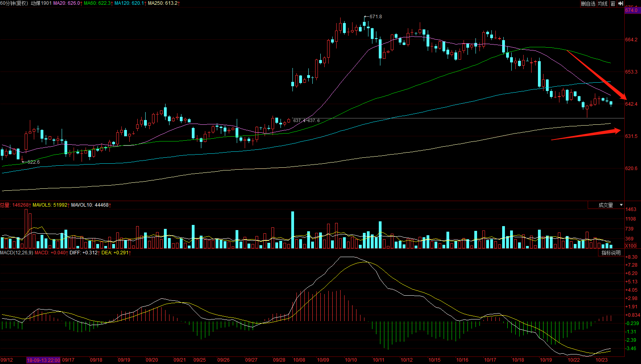Image resolution: width=641 pixels, height=364 pixels.
Task: Click the 1463 volume axis label
Action: [631, 209]
